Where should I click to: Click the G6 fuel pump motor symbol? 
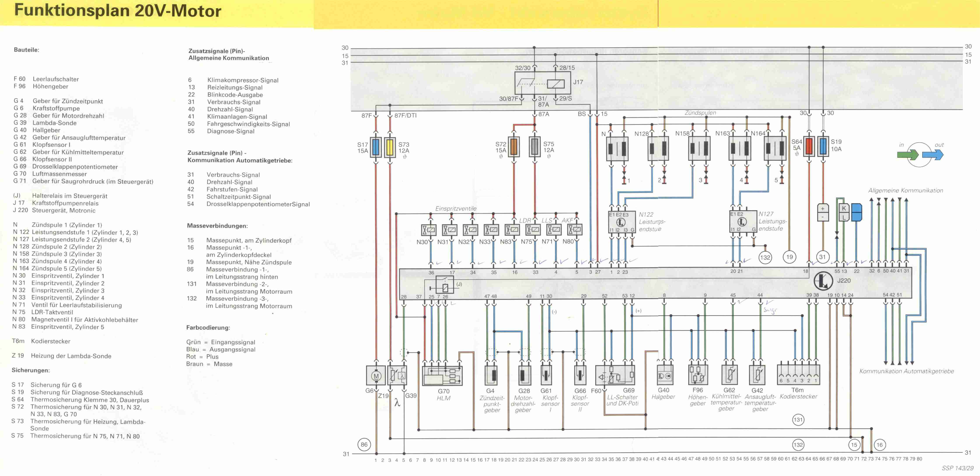click(x=376, y=376)
